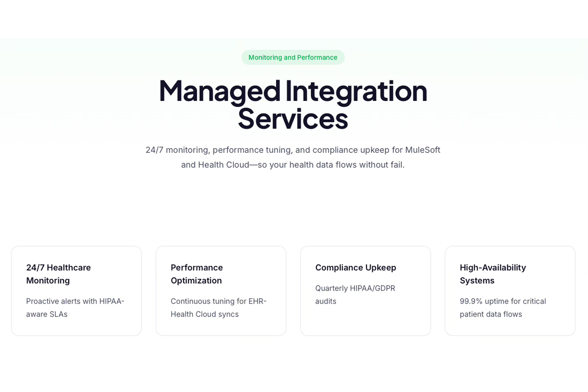The image size is (588, 392).
Task: Click 'Quarterly HIPAA/GDPR audits' text
Action: (x=355, y=295)
